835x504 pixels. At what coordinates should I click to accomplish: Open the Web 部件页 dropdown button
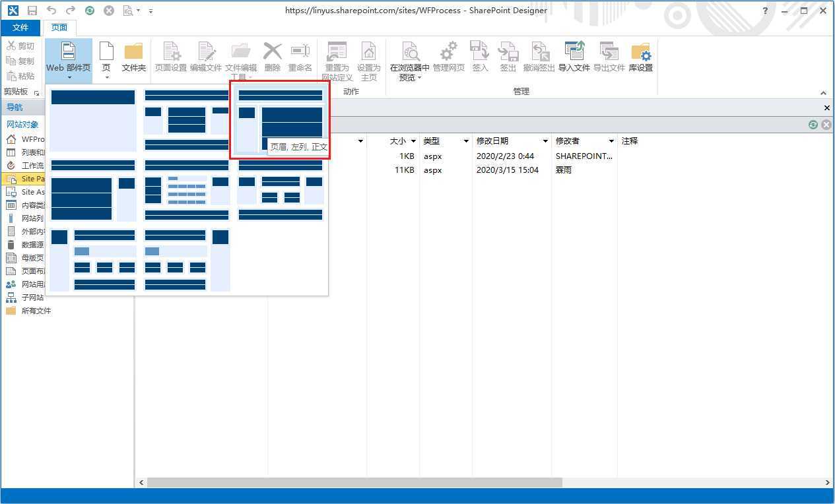(69, 60)
